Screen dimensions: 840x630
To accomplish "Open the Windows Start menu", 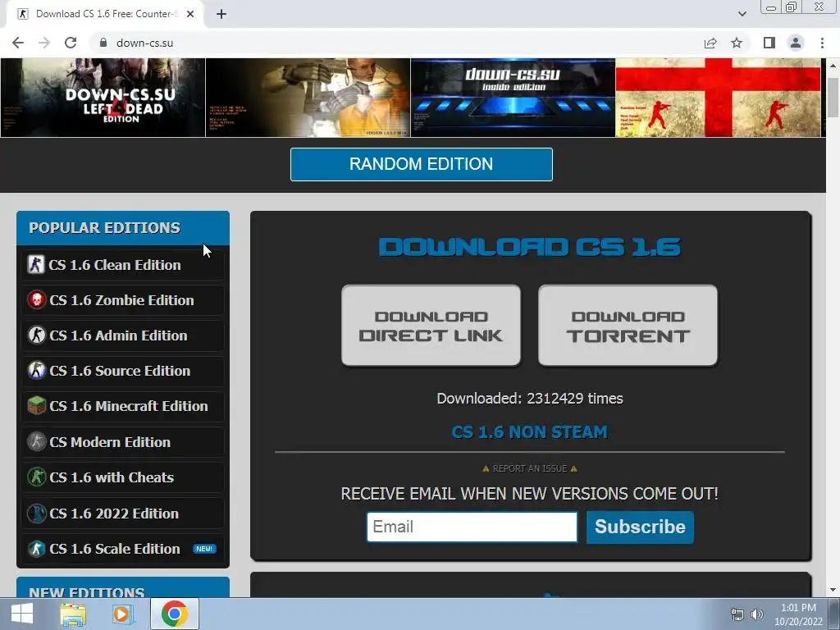I will [22, 614].
